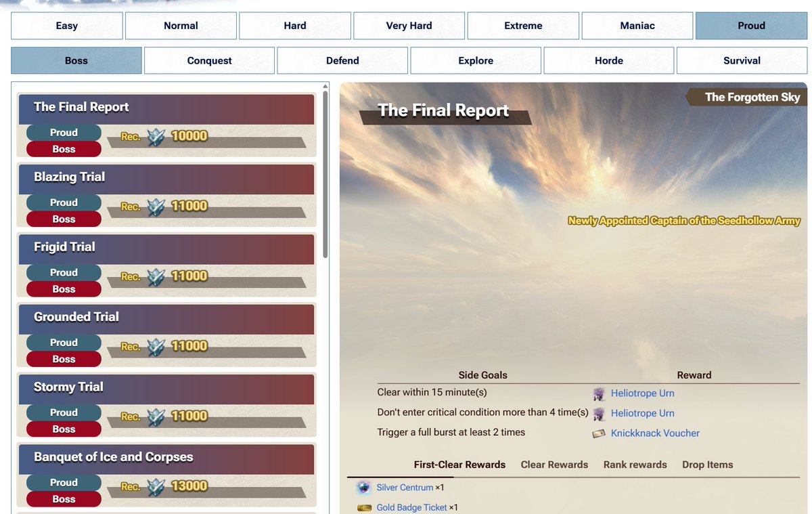Click the power emblem icon on Stormy Trial
This screenshot has width=812, height=514.
coord(156,416)
